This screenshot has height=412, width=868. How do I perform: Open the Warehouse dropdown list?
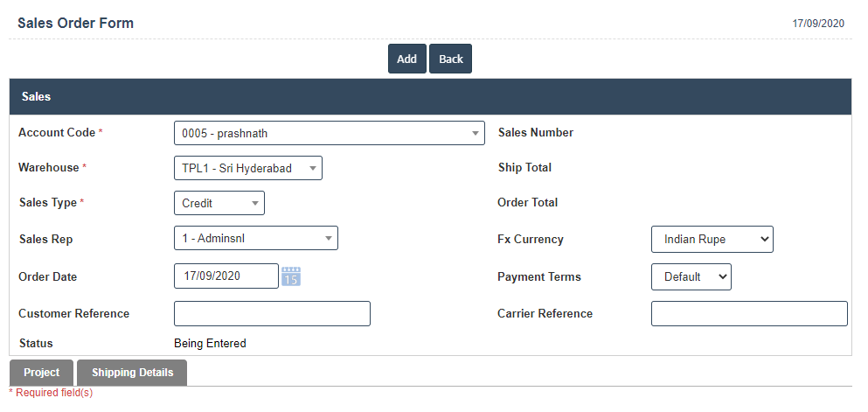[247, 168]
